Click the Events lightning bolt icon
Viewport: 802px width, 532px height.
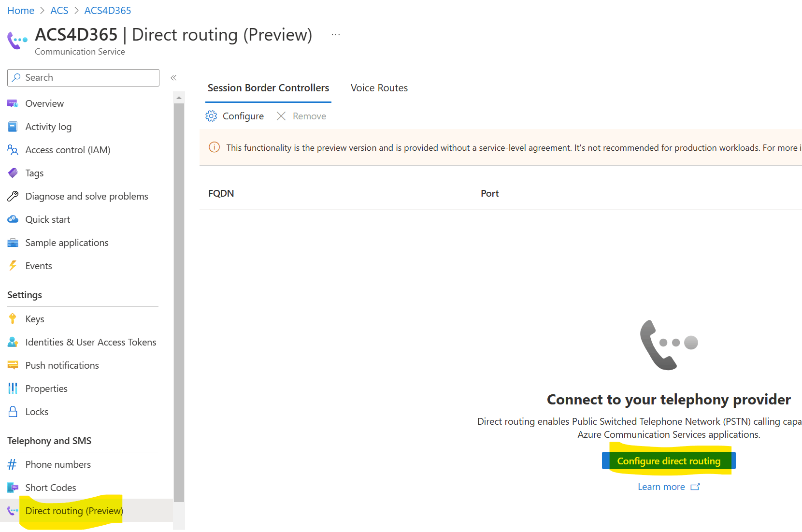click(13, 266)
